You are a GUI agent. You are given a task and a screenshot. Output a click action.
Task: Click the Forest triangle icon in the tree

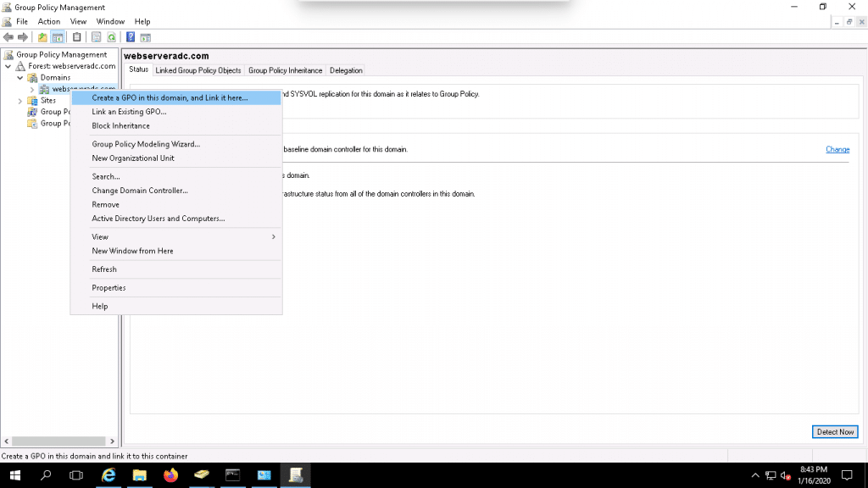[20, 66]
